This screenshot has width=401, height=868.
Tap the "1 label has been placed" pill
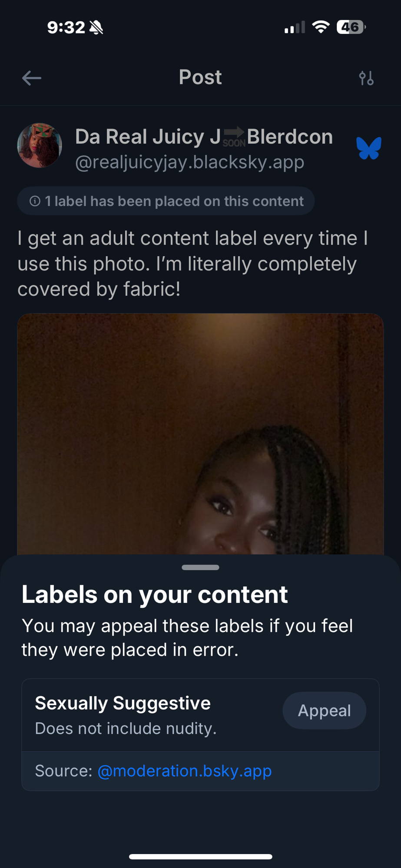click(166, 201)
